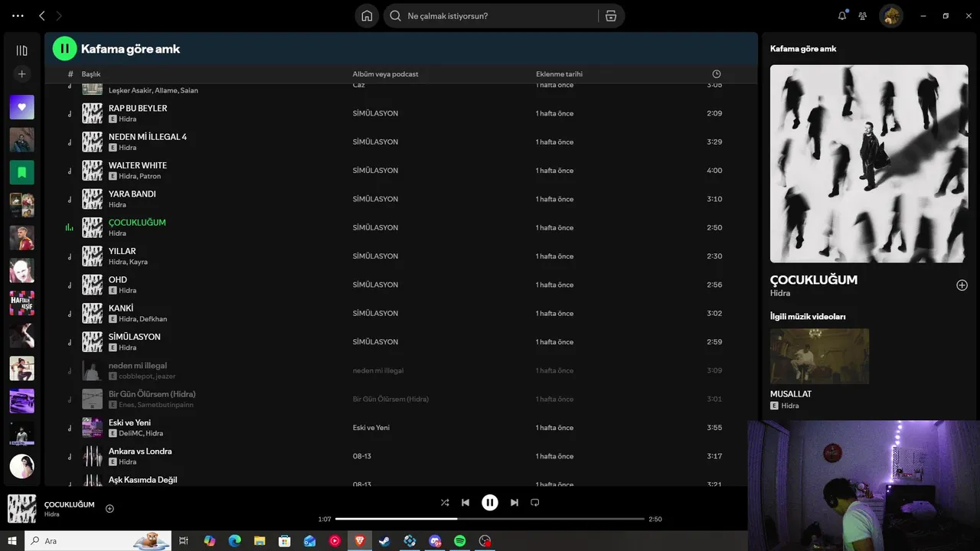Screen dimensions: 980x551
Task: Open the Defkhan artist link under KANKİ
Action: click(153, 319)
